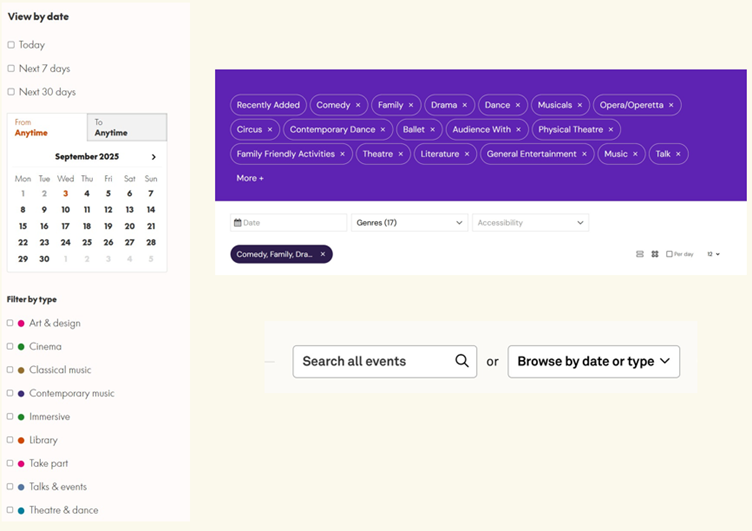
Task: Remove the Ballet tag via its x
Action: 433,130
